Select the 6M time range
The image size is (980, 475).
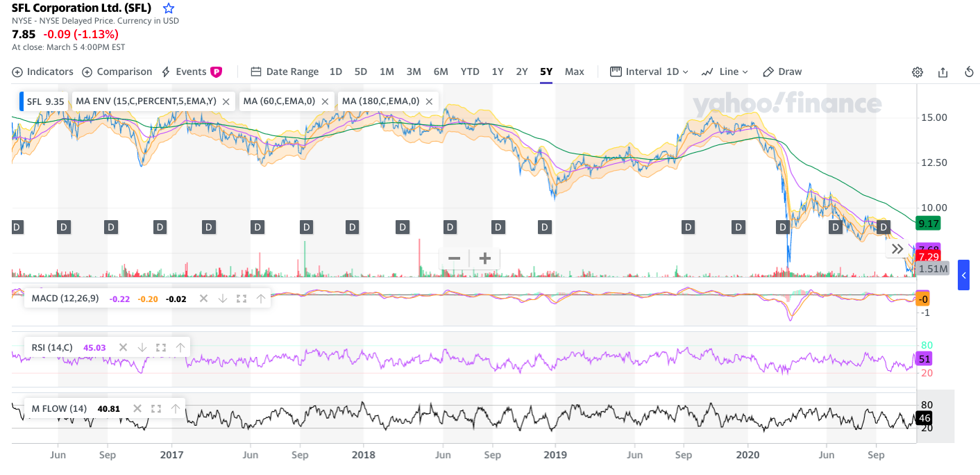pos(441,72)
